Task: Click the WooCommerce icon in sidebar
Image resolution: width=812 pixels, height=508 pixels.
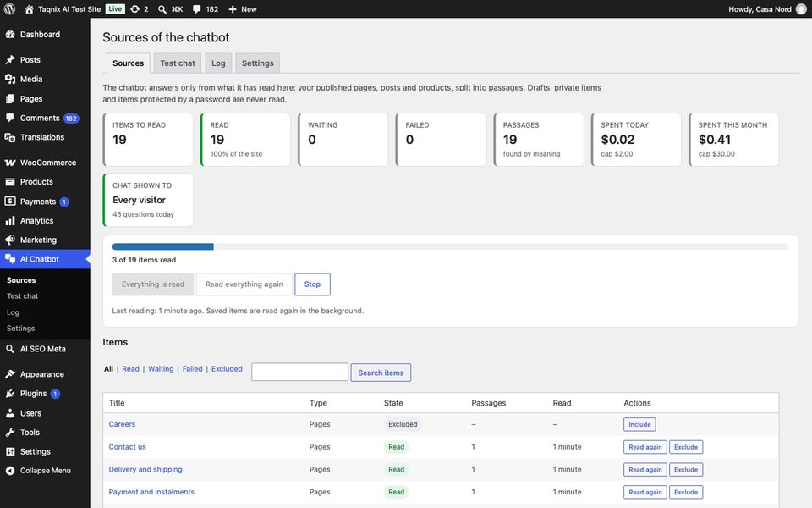Action: click(10, 163)
